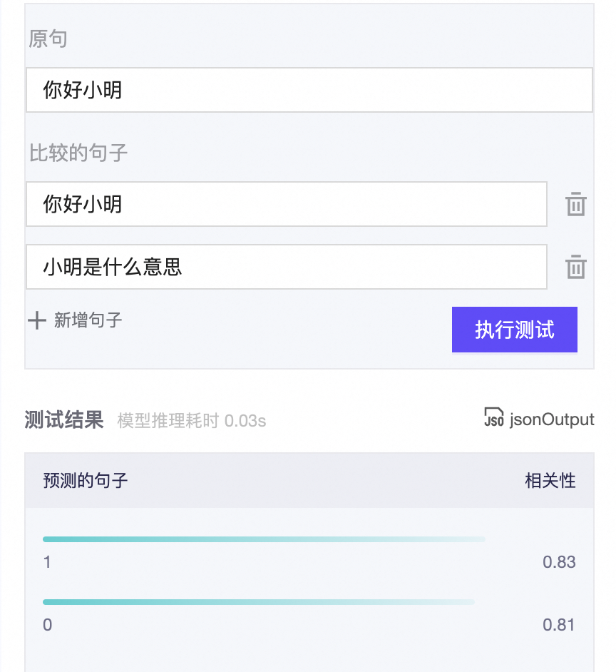Screen dimensions: 616x672
Task: View jsonOutput text link
Action: pos(552,419)
